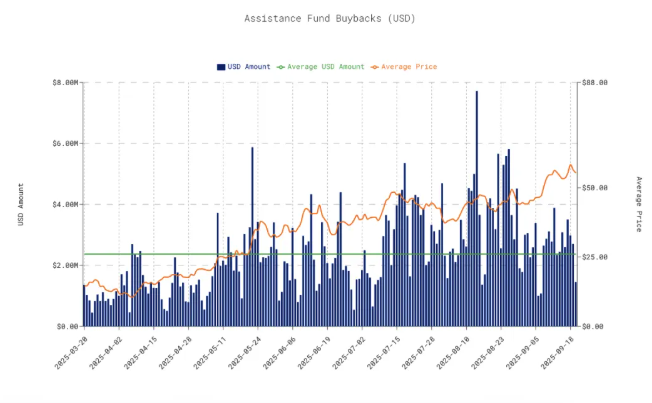652x403 pixels.
Task: Select the 2025-03-20 x-axis date label
Action: coord(71,348)
